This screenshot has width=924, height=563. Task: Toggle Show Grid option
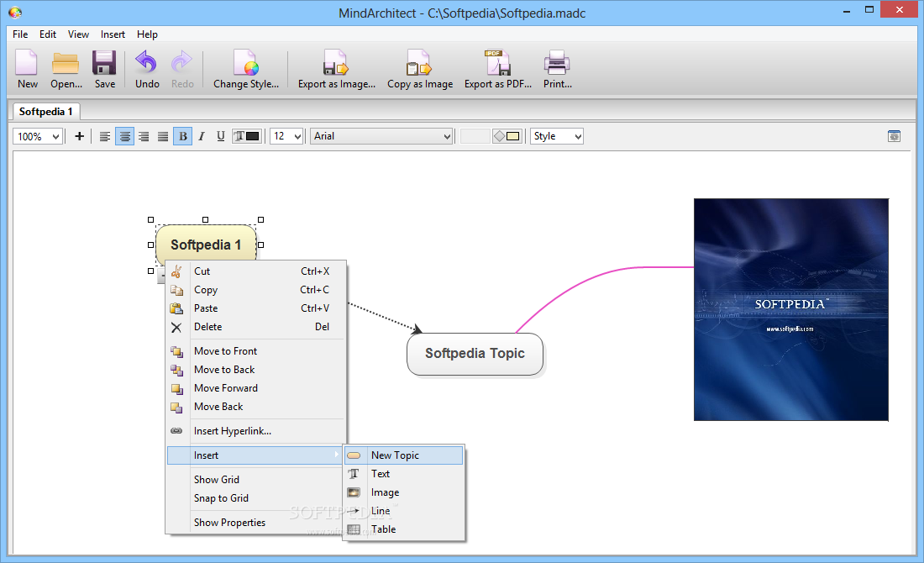click(x=216, y=480)
